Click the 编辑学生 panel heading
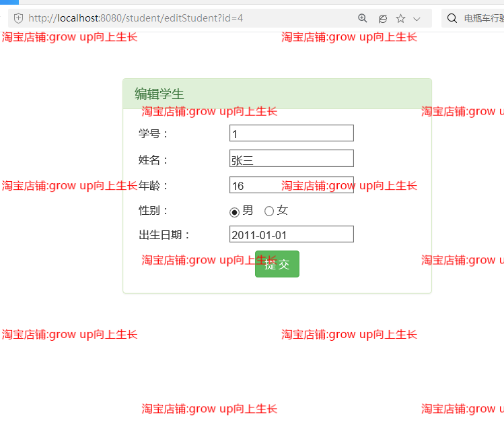Screen dimensions: 504x431 point(159,94)
